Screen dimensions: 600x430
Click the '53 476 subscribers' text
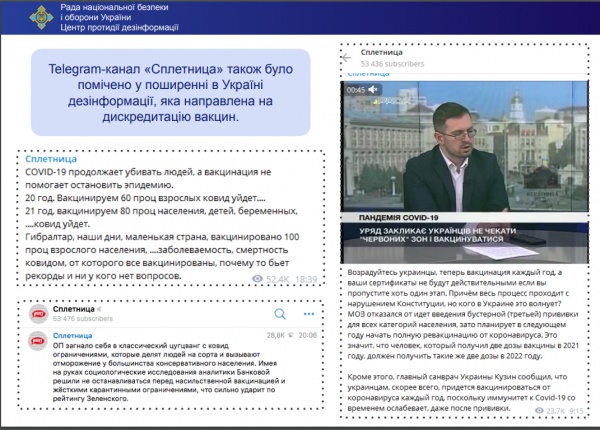pyautogui.click(x=83, y=319)
